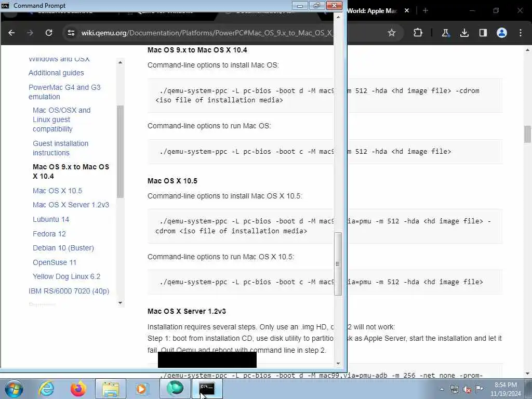532x399 pixels.
Task: Click the browser page scroll-up arrow
Action: click(x=527, y=50)
